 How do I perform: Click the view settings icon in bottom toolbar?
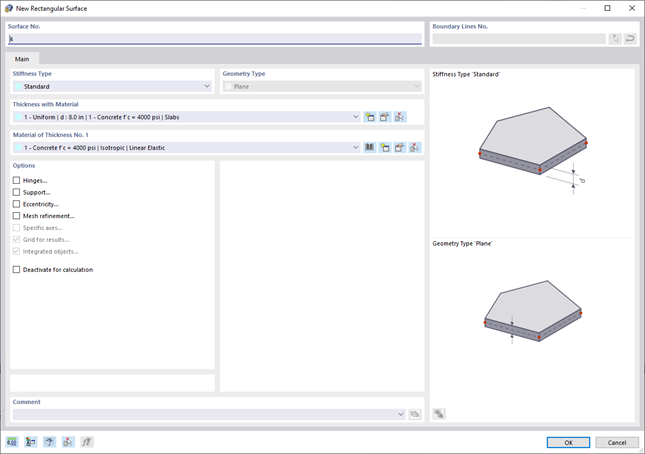[49, 442]
